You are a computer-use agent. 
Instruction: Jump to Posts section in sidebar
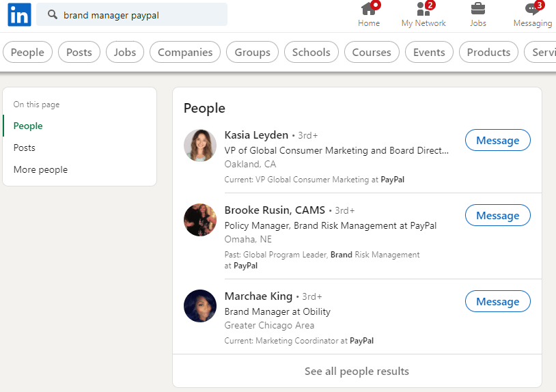[x=25, y=148]
